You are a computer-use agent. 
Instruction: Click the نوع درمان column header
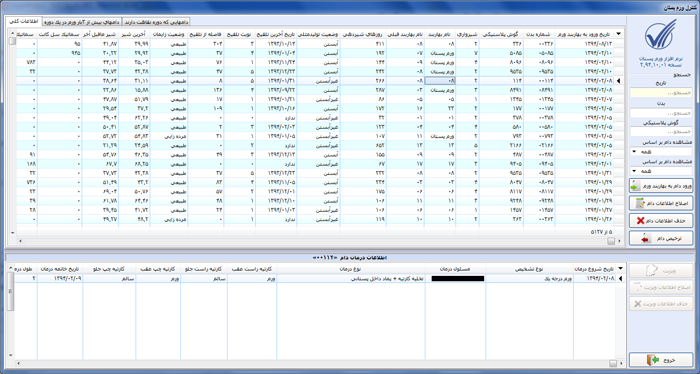[351, 269]
